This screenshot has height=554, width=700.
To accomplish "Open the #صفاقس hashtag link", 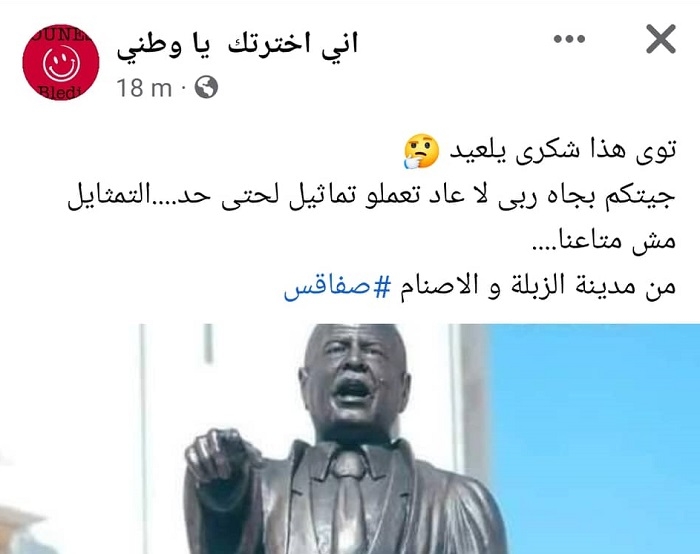I will click(337, 287).
